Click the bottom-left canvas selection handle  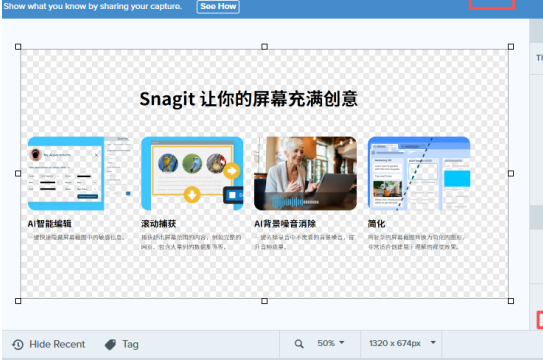18,301
